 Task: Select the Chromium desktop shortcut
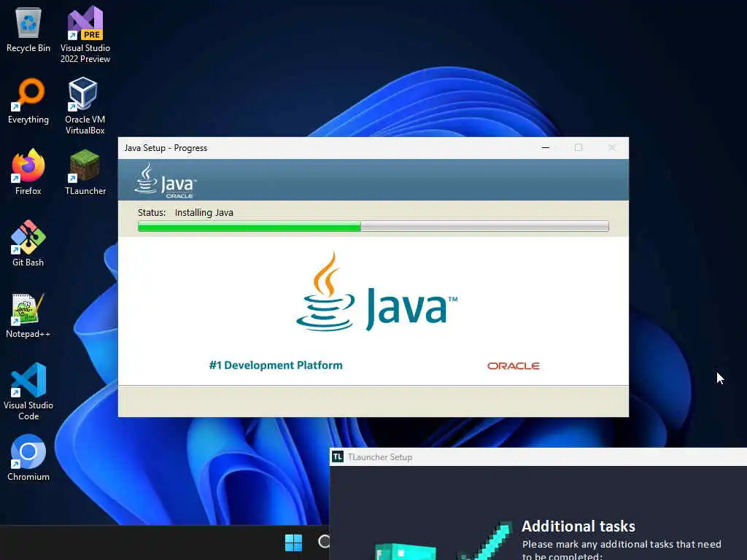(x=28, y=458)
